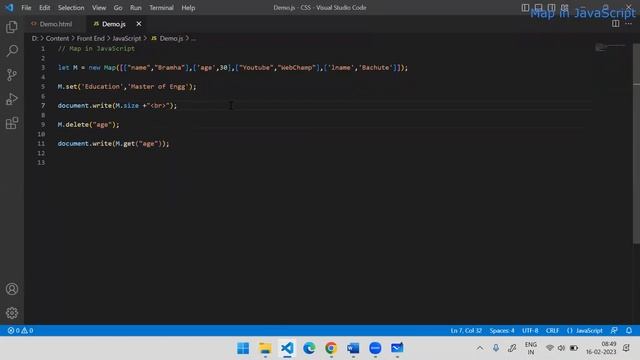Open the Accounts menu

pyautogui.click(x=12, y=289)
